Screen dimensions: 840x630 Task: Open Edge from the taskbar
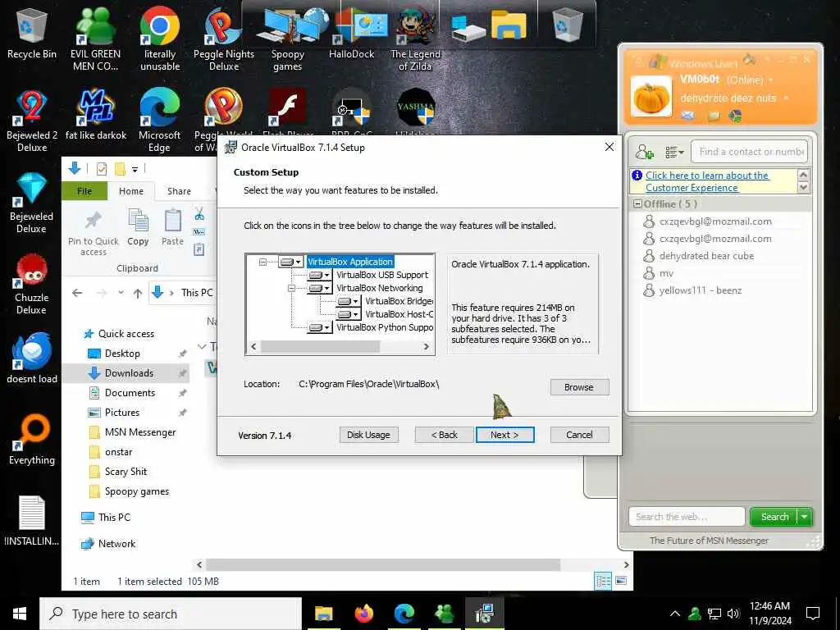pyautogui.click(x=404, y=614)
